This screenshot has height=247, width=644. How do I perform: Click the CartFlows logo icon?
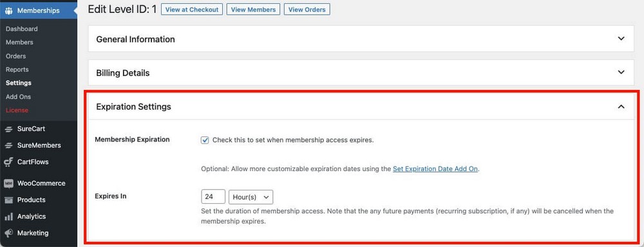coord(8,162)
